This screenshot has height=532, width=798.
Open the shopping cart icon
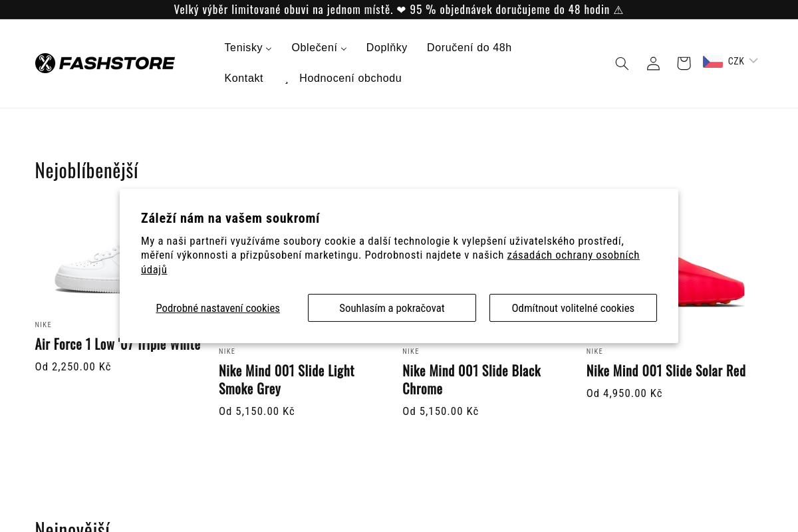[x=684, y=63]
